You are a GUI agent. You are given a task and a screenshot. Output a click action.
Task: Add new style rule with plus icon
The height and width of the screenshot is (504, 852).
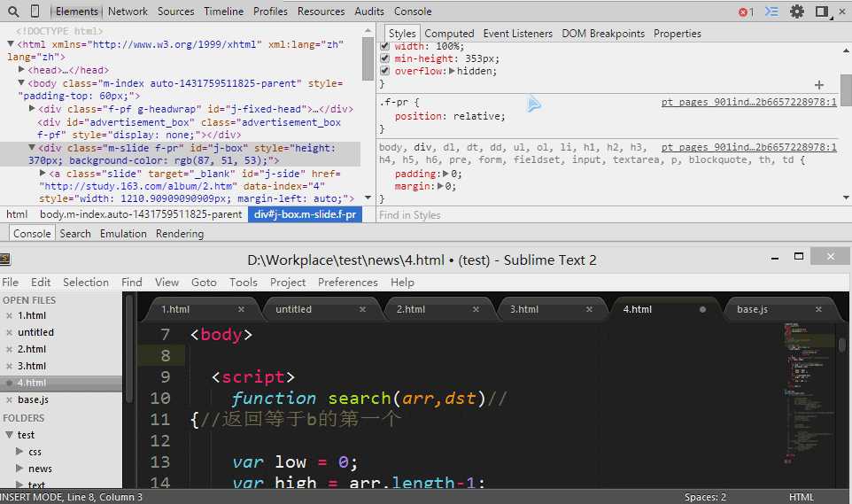[x=818, y=85]
